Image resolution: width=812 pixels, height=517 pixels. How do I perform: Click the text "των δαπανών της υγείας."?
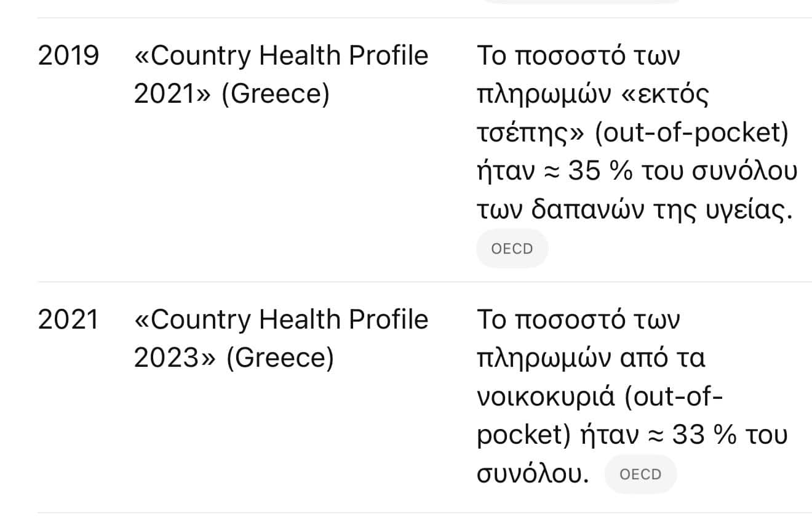pyautogui.click(x=633, y=211)
